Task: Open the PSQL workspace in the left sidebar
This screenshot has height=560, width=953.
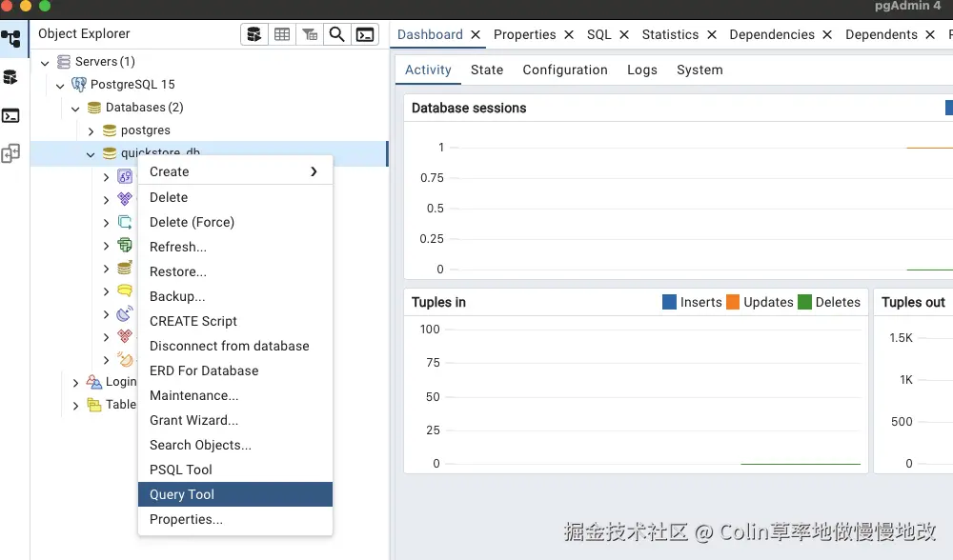Action: tap(10, 116)
